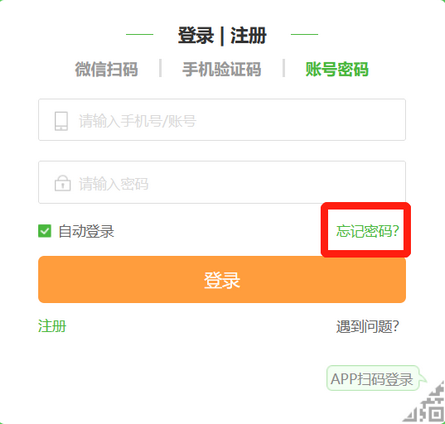Click the phone icon in account field
445x424 pixels.
61,121
